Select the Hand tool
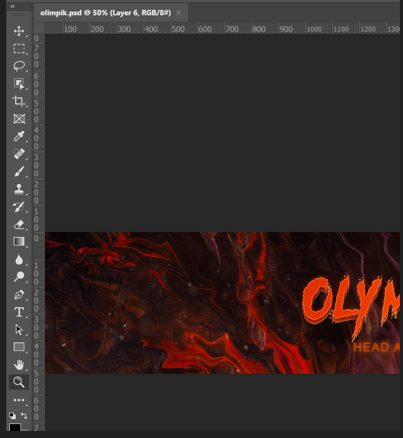 [19, 365]
